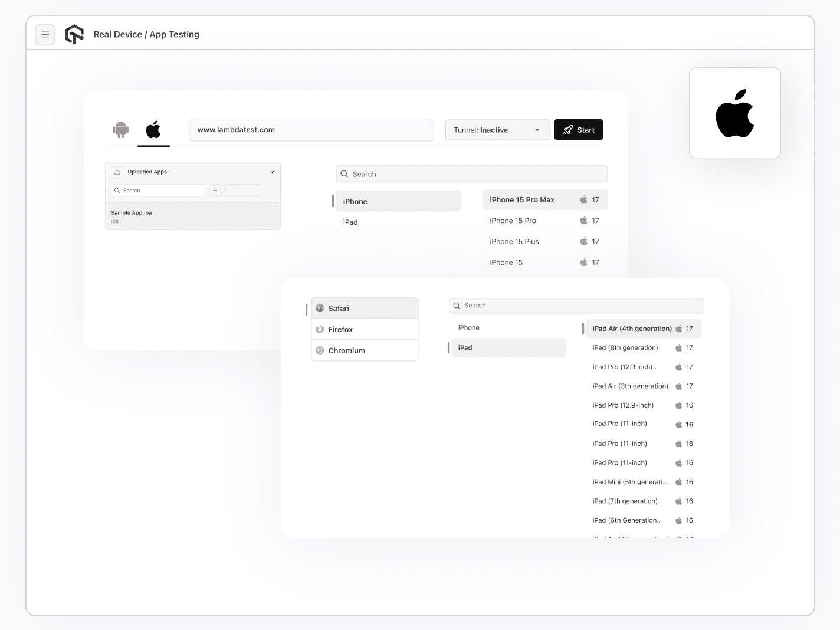
Task: Select iPad category in lower panel
Action: tap(508, 347)
